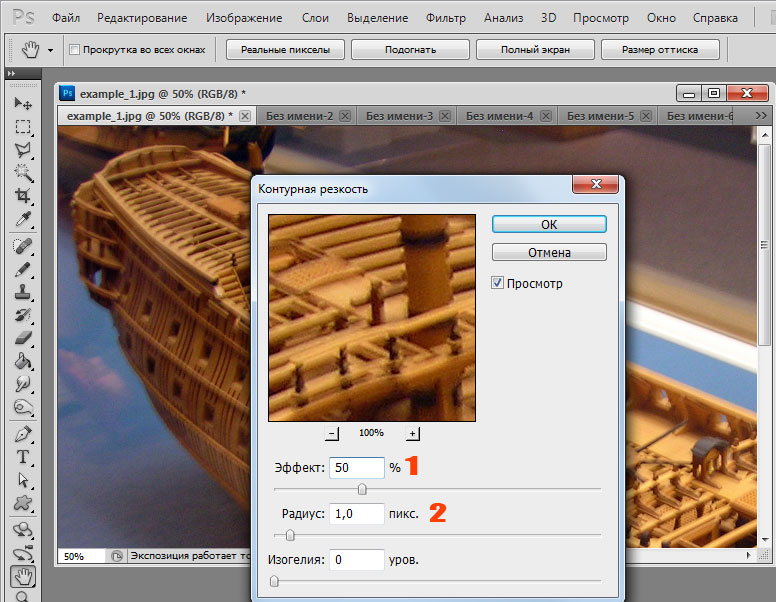The height and width of the screenshot is (602, 776).
Task: Select the Move tool
Action: (22, 103)
